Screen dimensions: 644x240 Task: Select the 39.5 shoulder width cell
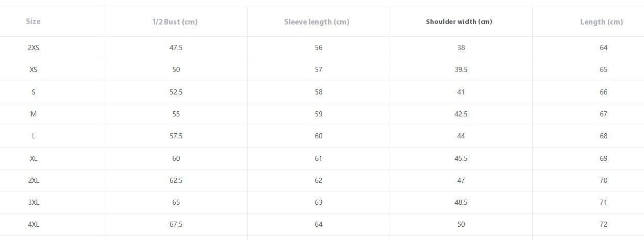tap(461, 69)
